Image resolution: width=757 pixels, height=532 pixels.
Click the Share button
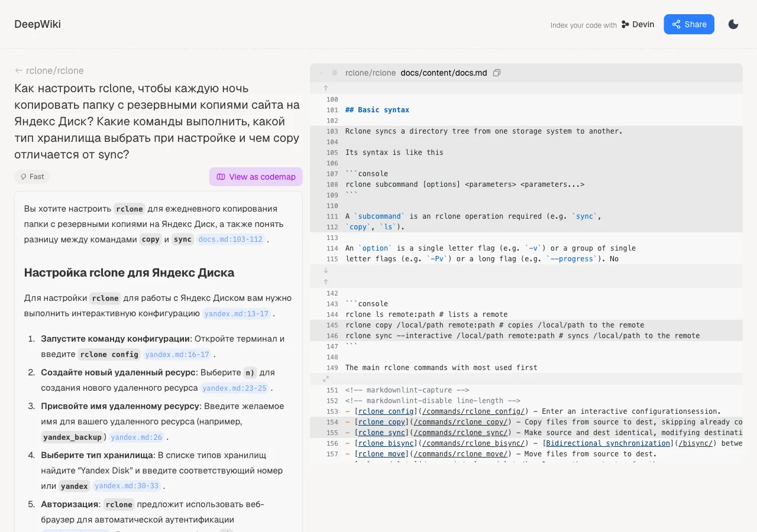pyautogui.click(x=689, y=24)
